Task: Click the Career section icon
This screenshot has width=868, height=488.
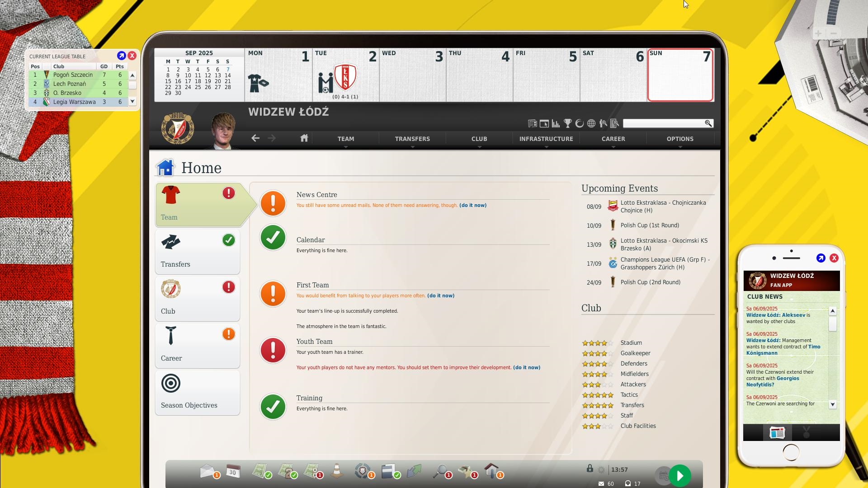Action: point(170,334)
